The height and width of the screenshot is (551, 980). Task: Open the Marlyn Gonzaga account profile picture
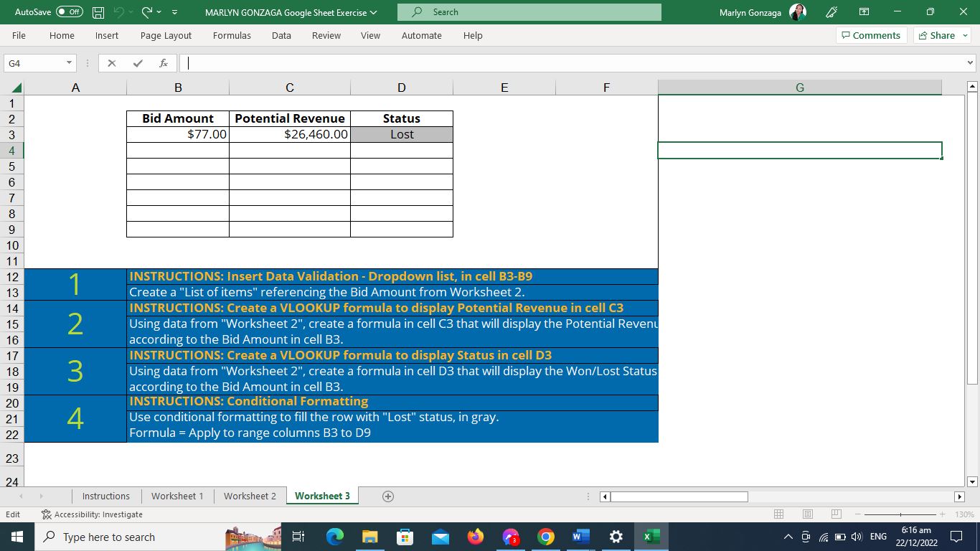pyautogui.click(x=798, y=12)
